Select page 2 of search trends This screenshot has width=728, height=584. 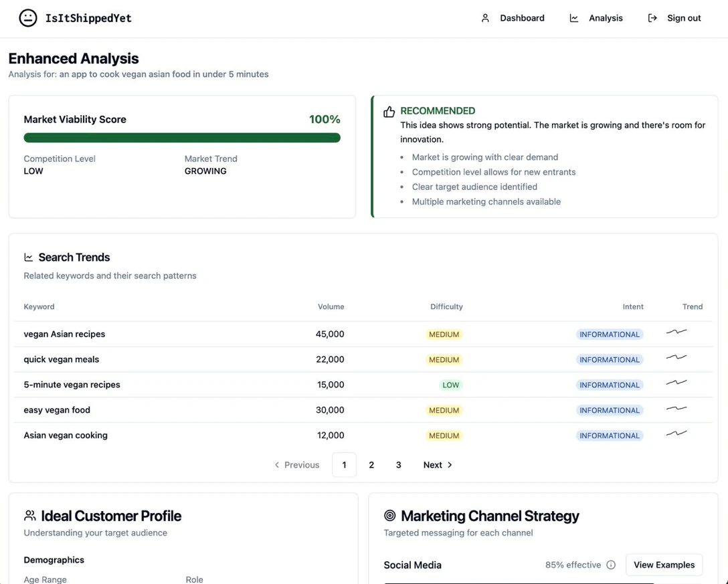pyautogui.click(x=371, y=465)
